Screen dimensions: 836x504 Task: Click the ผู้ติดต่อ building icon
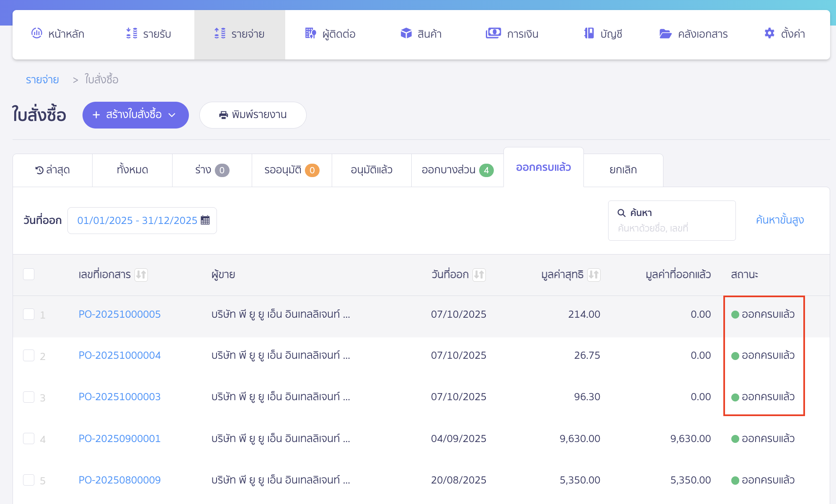[x=310, y=33]
